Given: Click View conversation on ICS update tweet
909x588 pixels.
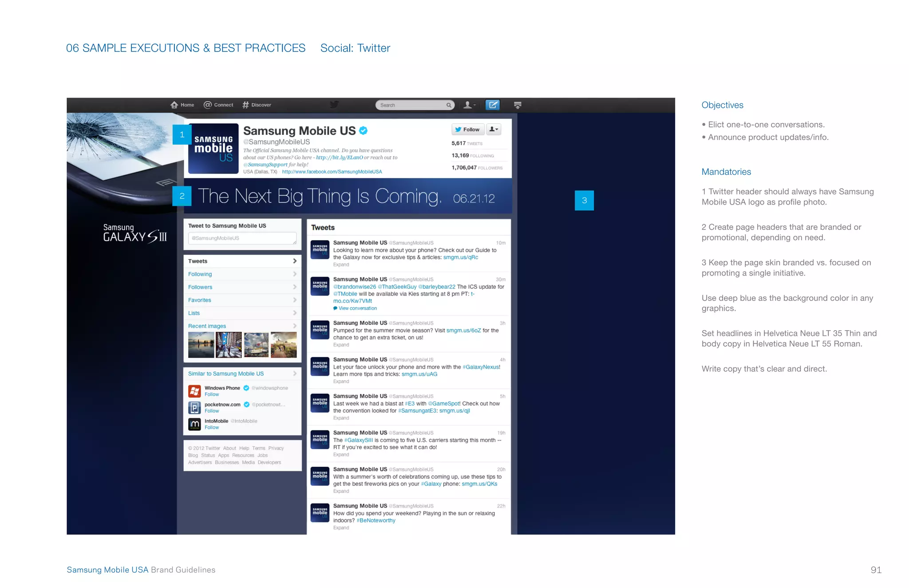Looking at the screenshot, I should (x=355, y=308).
